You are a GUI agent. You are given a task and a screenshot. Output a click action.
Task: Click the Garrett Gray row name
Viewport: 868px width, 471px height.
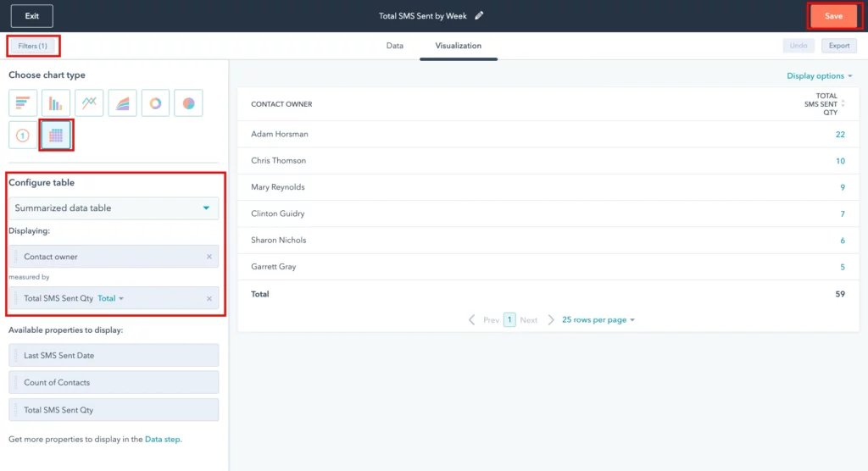tap(274, 267)
